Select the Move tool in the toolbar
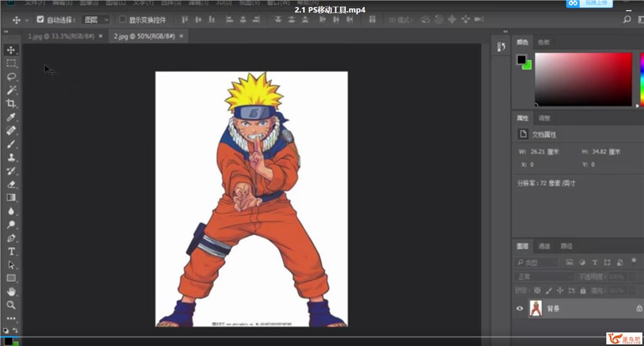This screenshot has width=644, height=346. tap(11, 50)
